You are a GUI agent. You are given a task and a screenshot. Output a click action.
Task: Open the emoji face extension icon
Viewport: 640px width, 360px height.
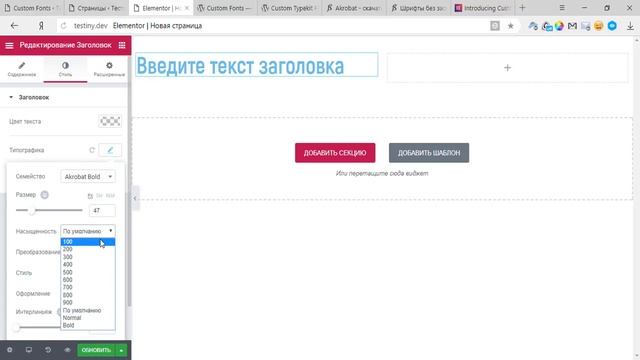[598, 26]
